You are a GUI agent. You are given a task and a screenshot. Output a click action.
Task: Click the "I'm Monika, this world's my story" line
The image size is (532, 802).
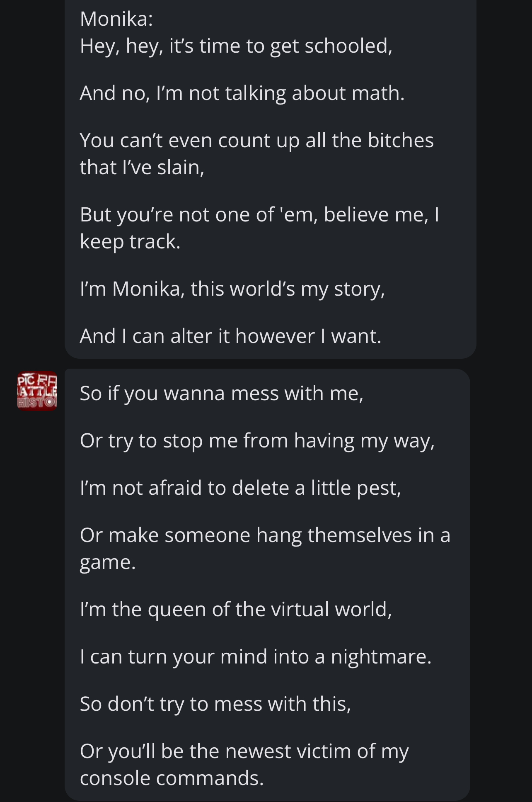[232, 289]
